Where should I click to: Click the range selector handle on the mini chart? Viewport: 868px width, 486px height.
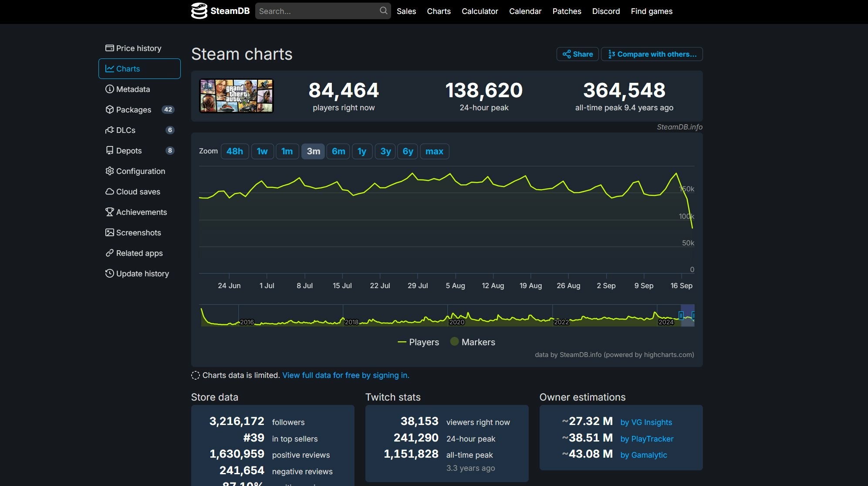click(x=681, y=316)
